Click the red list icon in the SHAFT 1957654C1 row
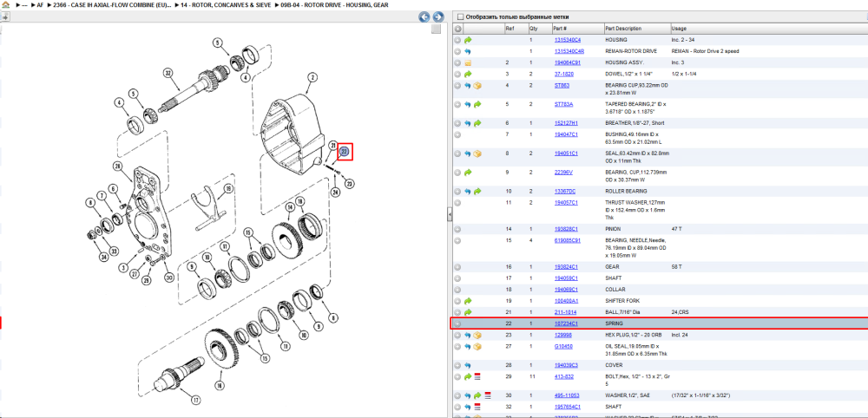This screenshot has height=418, width=868. (477, 407)
